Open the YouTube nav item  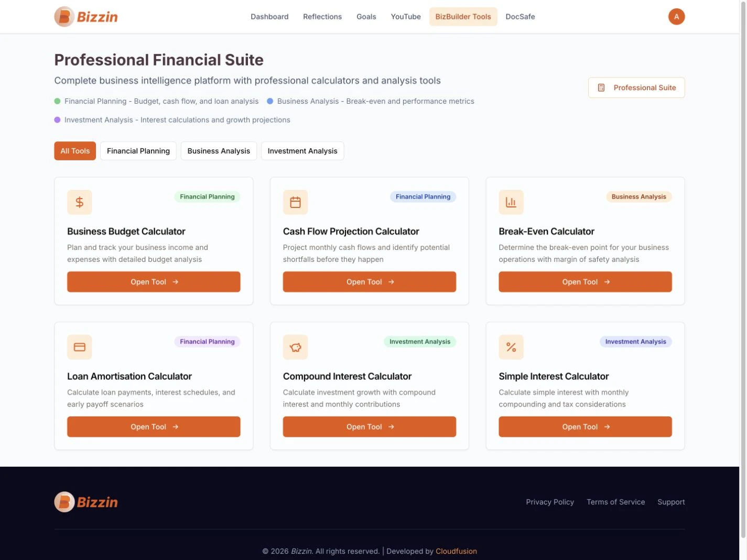point(406,17)
